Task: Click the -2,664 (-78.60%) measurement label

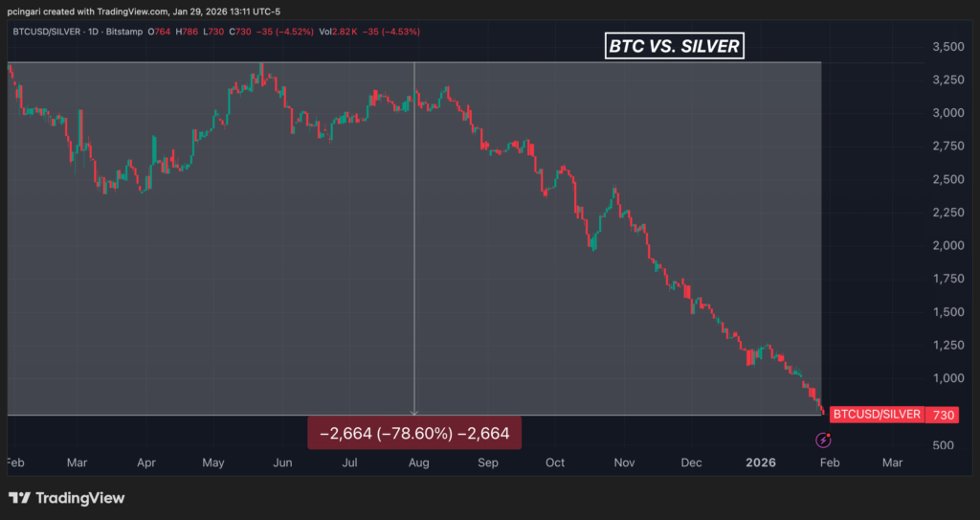Action: pyautogui.click(x=414, y=433)
